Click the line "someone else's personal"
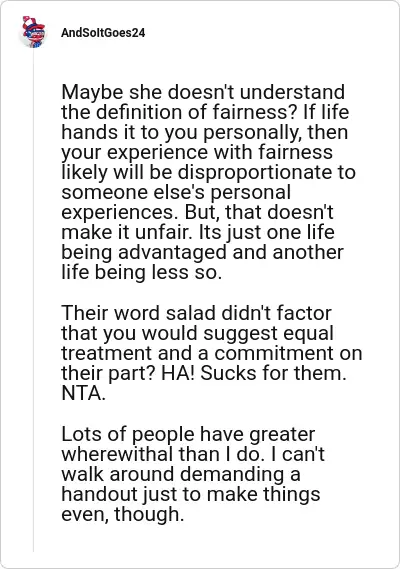The height and width of the screenshot is (569, 400). (x=176, y=192)
